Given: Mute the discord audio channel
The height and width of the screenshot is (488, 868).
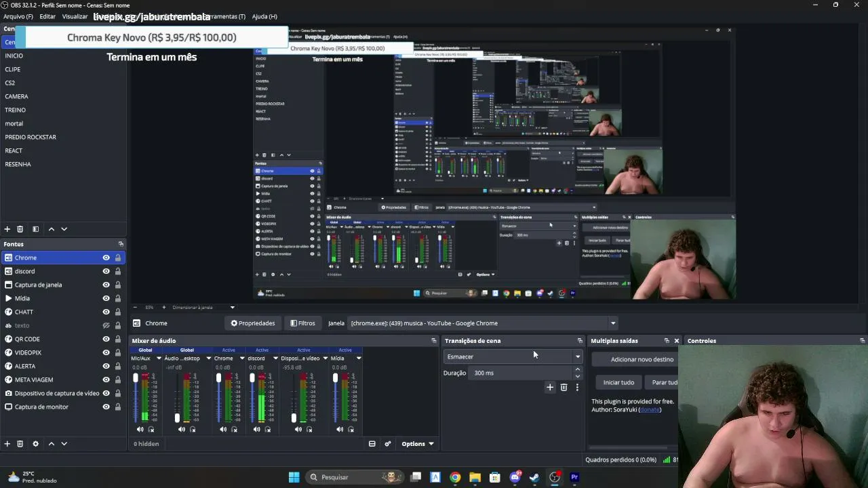Looking at the screenshot, I should pos(256,429).
